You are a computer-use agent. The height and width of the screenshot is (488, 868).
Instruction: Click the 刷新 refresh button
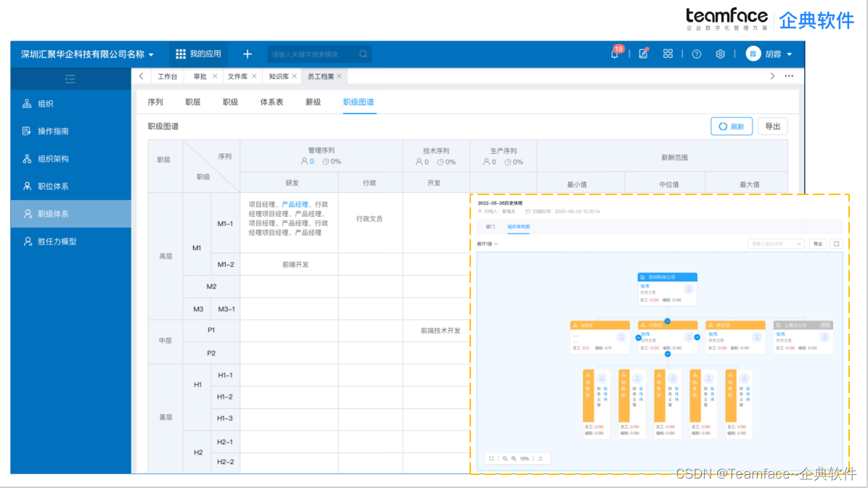point(732,127)
